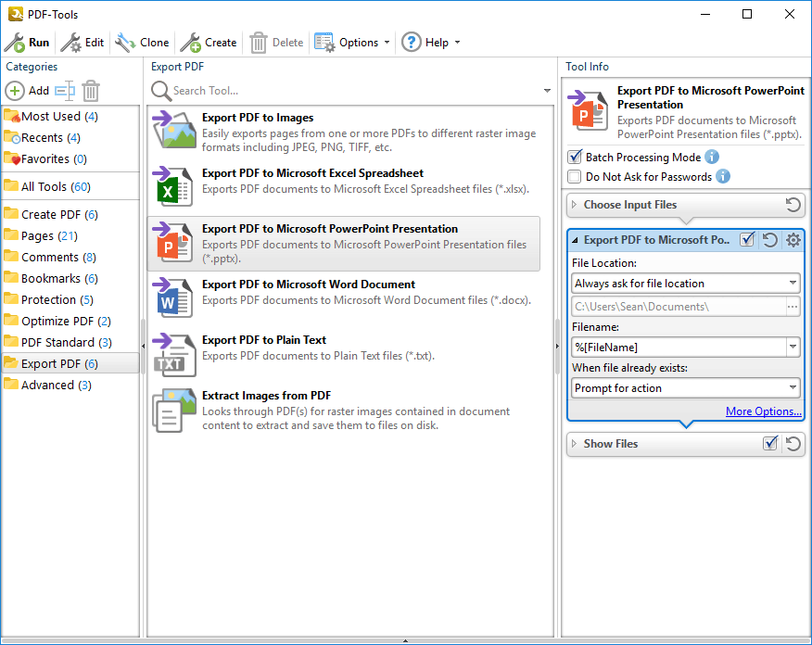Screen dimensions: 812x645
Task: Select All Tools category
Action: 70,186
